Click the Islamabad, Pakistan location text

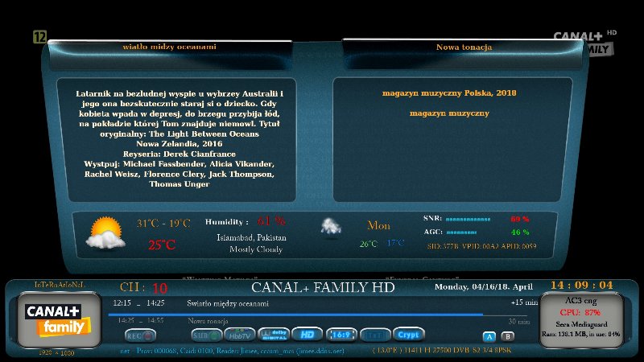point(251,237)
